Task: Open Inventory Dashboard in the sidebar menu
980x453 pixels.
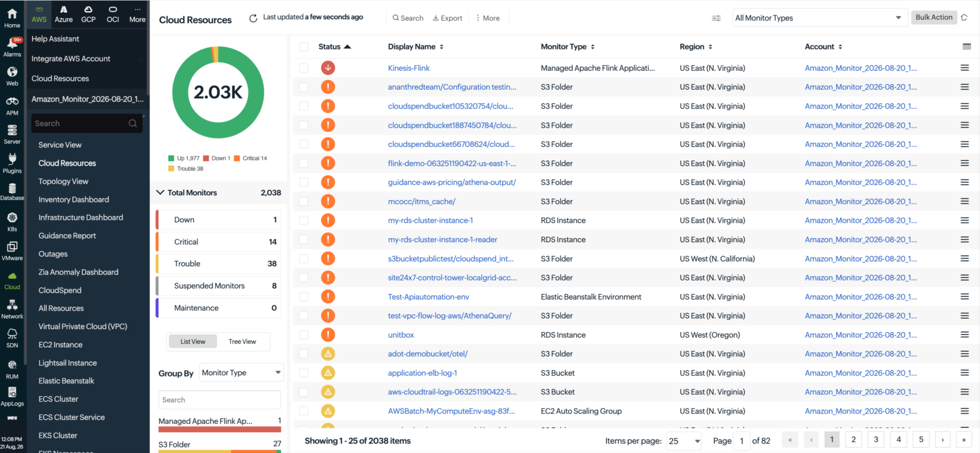Action: click(x=73, y=199)
